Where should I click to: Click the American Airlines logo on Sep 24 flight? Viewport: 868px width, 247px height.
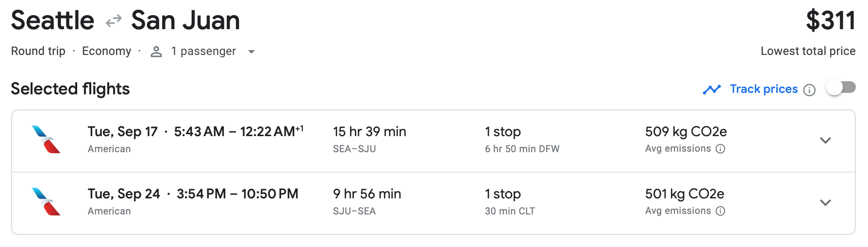46,202
